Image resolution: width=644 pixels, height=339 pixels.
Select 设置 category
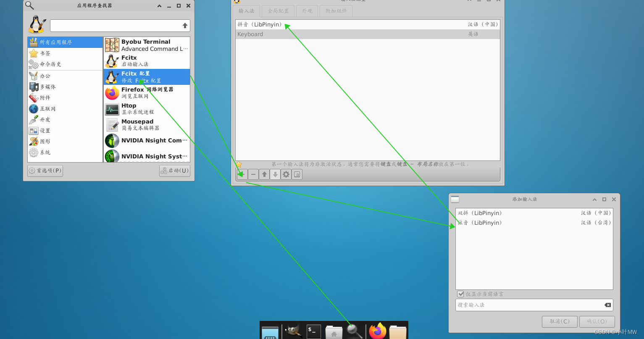[x=65, y=131]
